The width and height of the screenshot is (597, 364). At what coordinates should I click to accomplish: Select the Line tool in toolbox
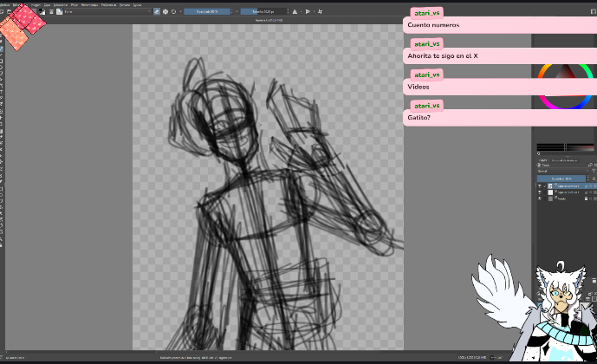click(2, 55)
